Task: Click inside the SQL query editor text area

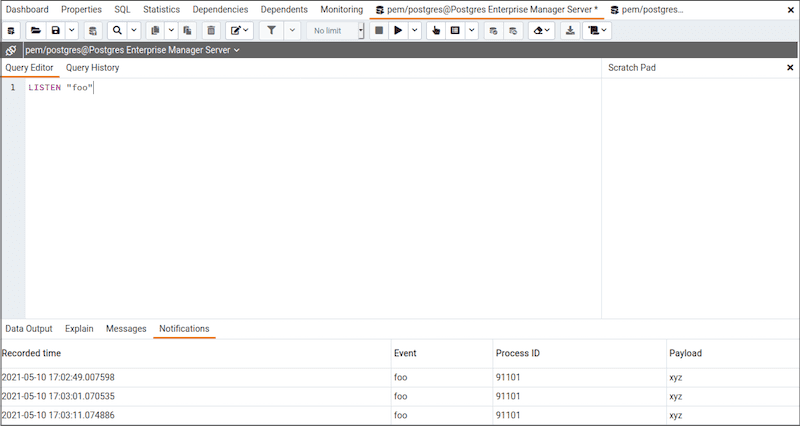Action: click(x=300, y=200)
